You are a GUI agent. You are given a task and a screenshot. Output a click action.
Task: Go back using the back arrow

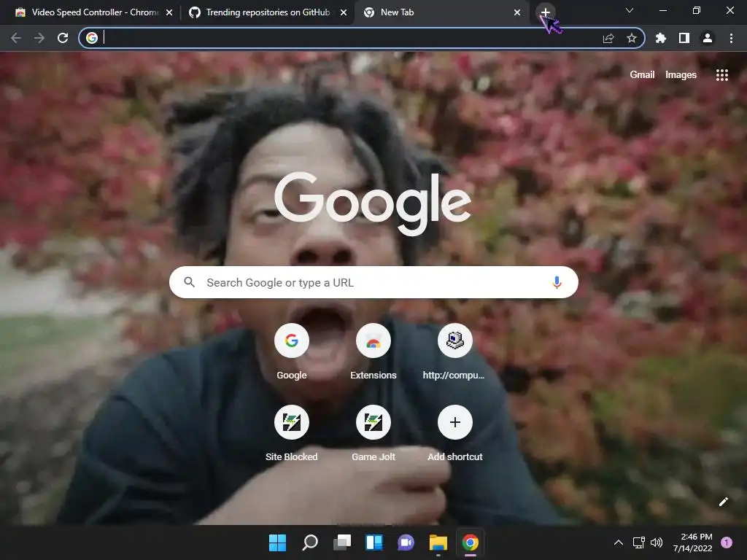(x=16, y=38)
